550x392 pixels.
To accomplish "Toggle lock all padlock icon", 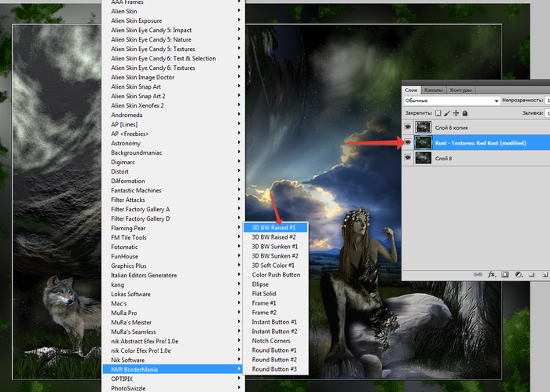I will tap(465, 113).
